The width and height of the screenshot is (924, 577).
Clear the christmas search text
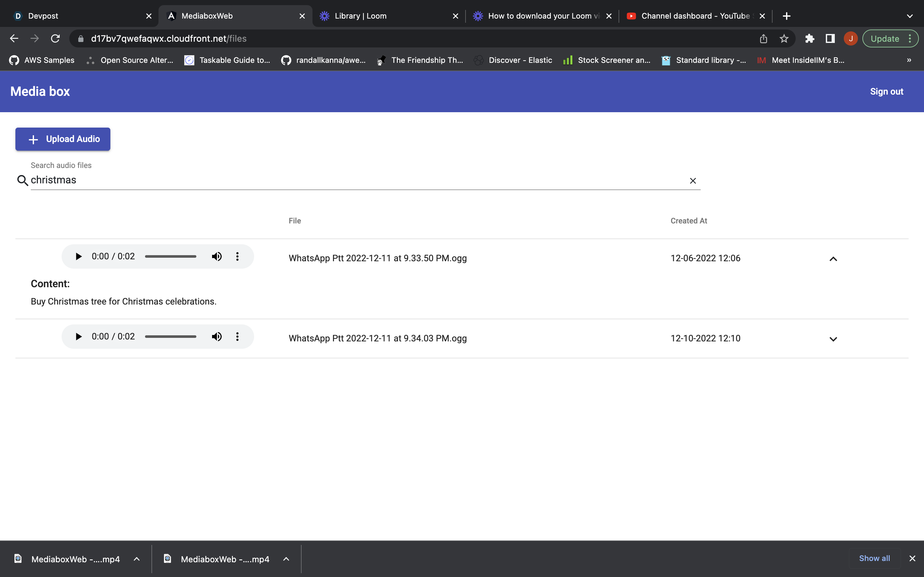pyautogui.click(x=693, y=181)
